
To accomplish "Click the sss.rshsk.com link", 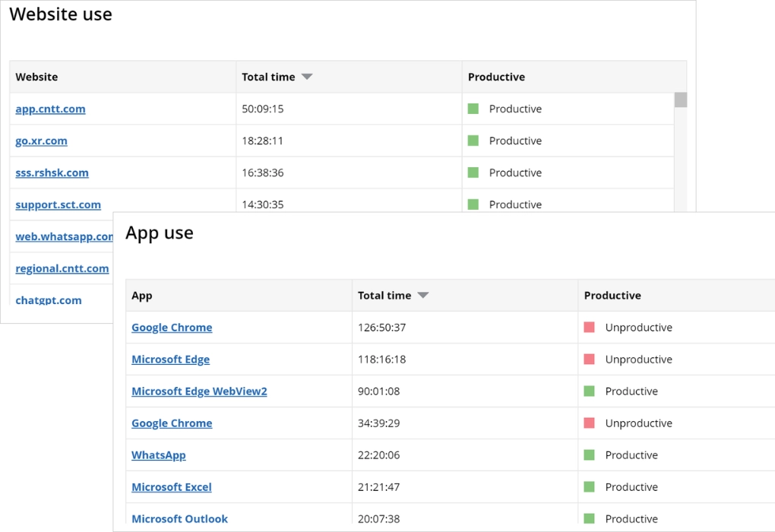I will tap(52, 173).
